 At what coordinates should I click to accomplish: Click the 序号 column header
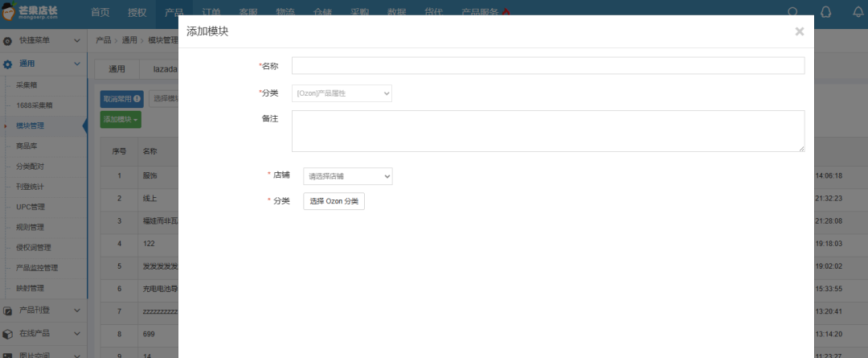coord(119,151)
